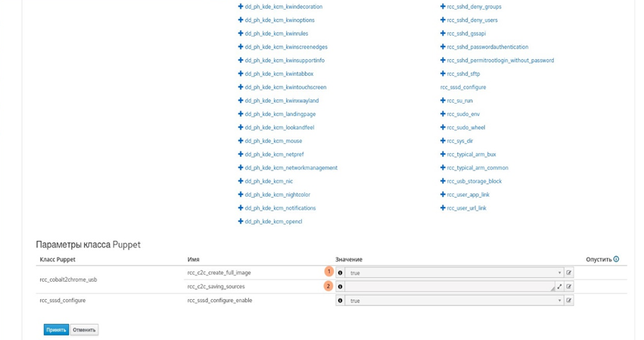Click the plus icon beside rcc_usb_storage_block
The image size is (644, 340).
pyautogui.click(x=443, y=182)
